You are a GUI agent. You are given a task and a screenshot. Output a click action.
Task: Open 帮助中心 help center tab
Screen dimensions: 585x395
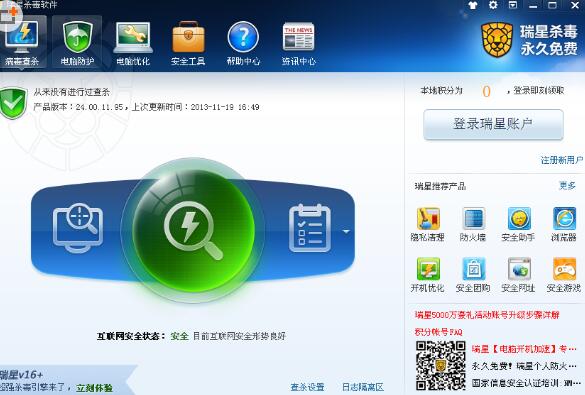243,43
